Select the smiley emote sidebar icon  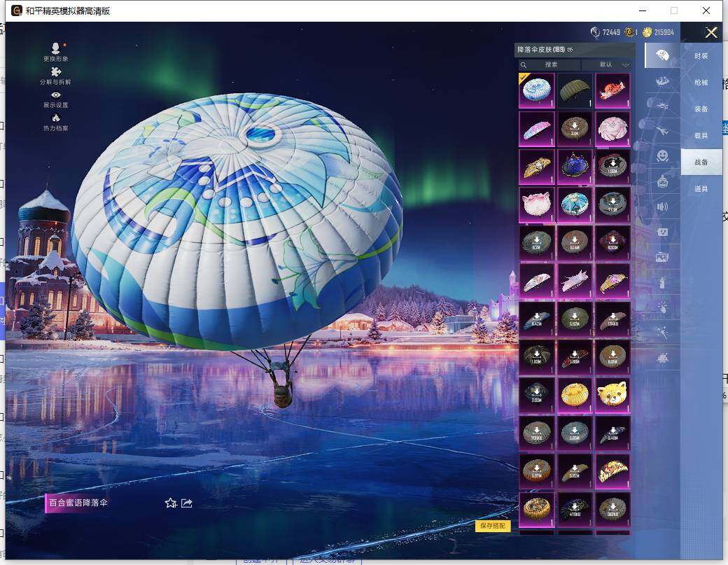click(x=662, y=156)
